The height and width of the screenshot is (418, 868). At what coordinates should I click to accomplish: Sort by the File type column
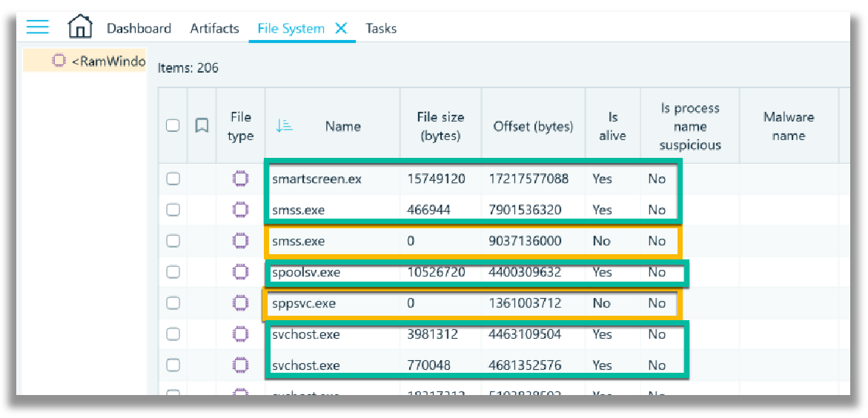(240, 126)
